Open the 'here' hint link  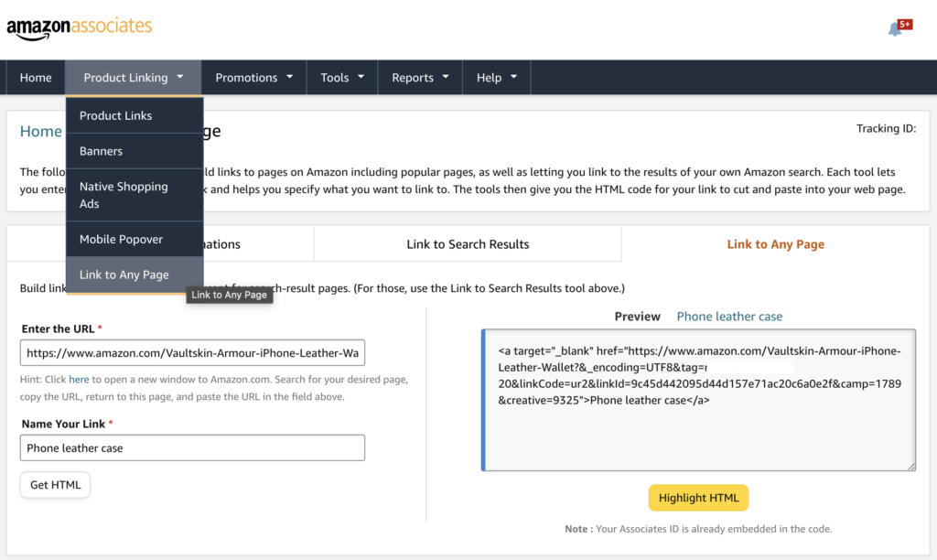click(x=79, y=380)
